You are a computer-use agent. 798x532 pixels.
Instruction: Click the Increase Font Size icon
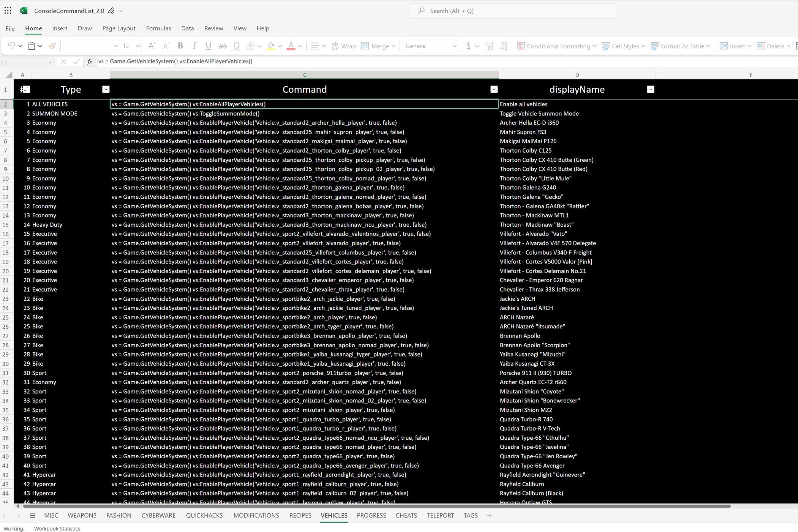pos(151,46)
